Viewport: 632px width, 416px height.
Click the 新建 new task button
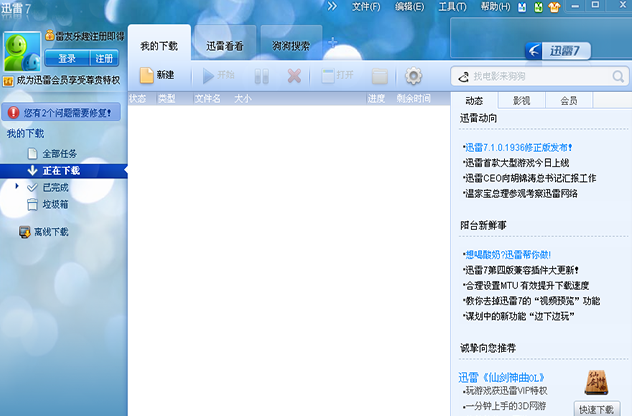[x=157, y=75]
